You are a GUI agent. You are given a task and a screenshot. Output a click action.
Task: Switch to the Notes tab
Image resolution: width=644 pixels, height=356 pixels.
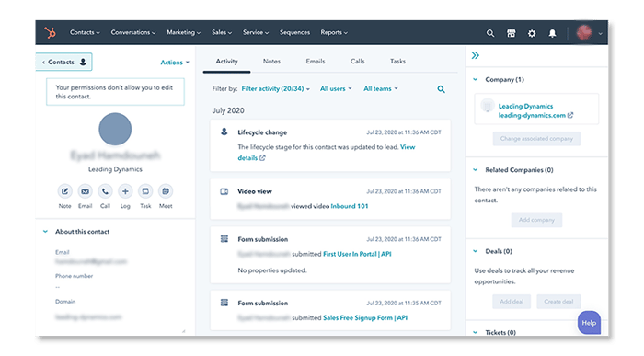[x=271, y=62]
